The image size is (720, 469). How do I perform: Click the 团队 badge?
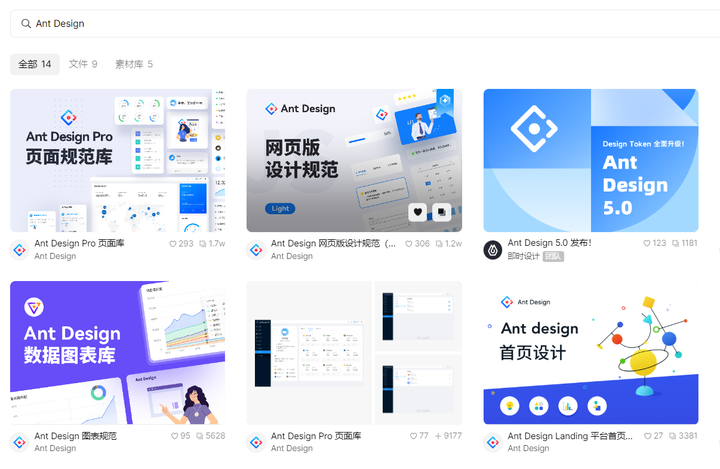553,256
